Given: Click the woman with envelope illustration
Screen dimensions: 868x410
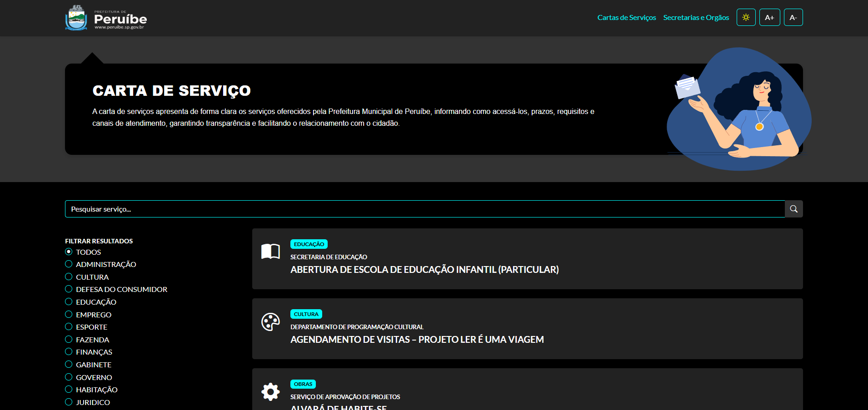Looking at the screenshot, I should [738, 109].
